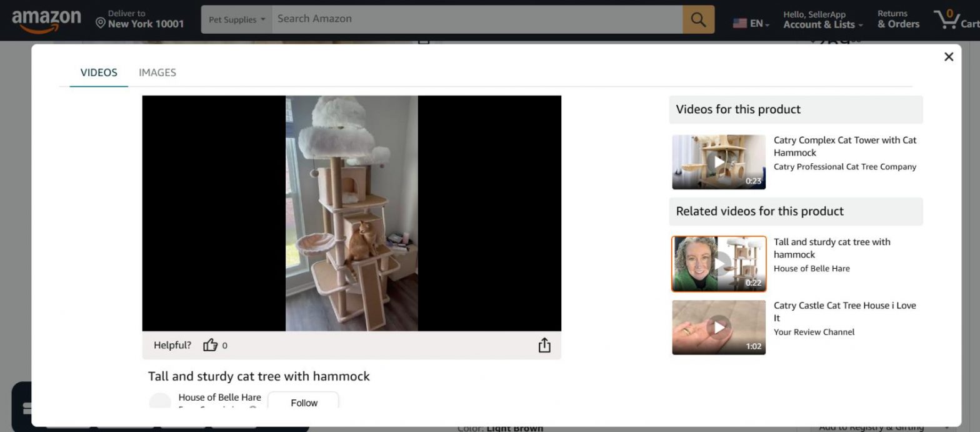
Task: Click Catry Professional Cat Tree Company text
Action: (x=845, y=167)
